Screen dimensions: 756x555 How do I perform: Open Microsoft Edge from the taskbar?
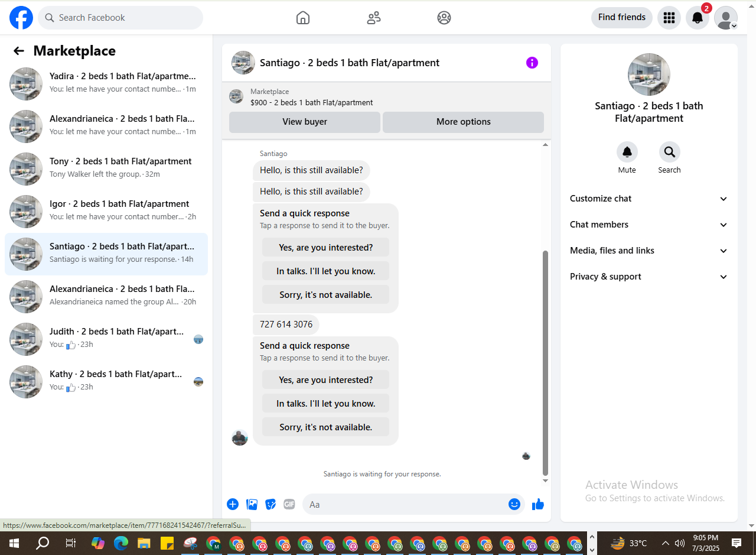point(121,543)
